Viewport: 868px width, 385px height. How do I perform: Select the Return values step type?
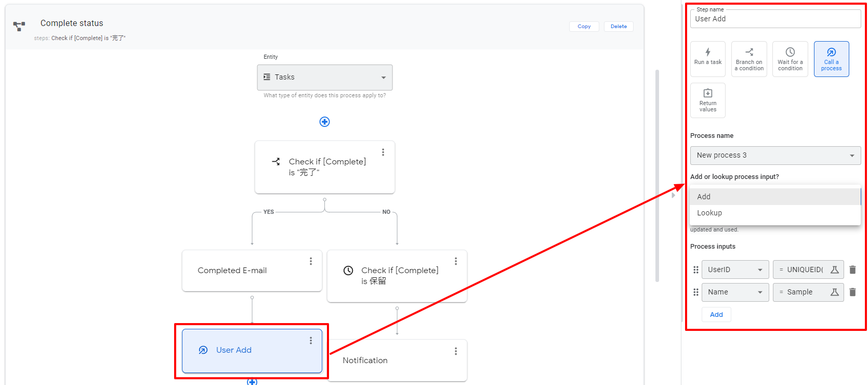pos(707,100)
